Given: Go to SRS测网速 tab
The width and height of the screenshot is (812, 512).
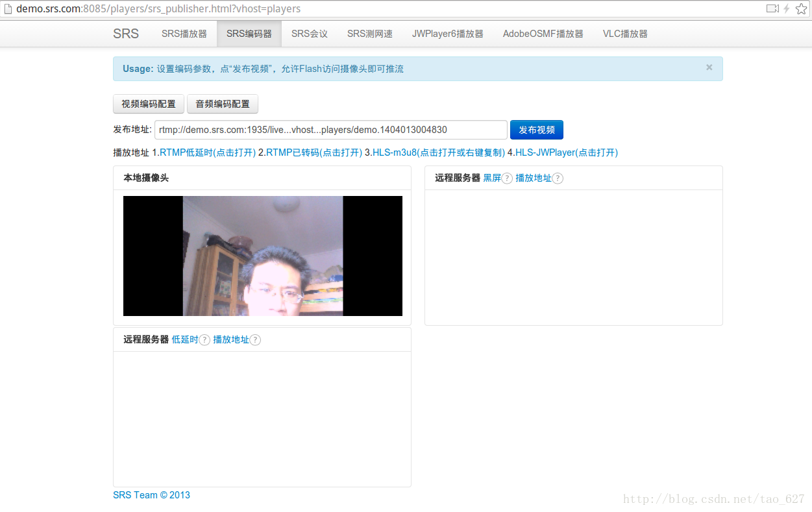Looking at the screenshot, I should (x=370, y=34).
